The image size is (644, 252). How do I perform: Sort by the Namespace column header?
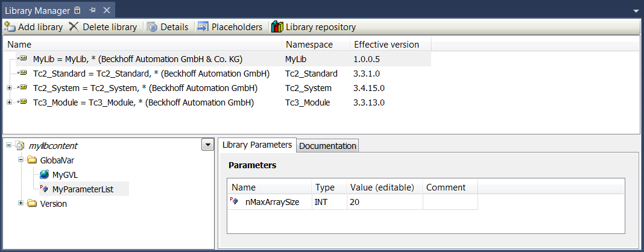[316, 45]
